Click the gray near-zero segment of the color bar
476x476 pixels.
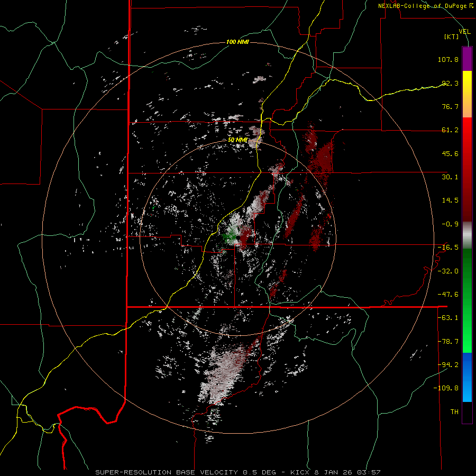click(x=467, y=235)
